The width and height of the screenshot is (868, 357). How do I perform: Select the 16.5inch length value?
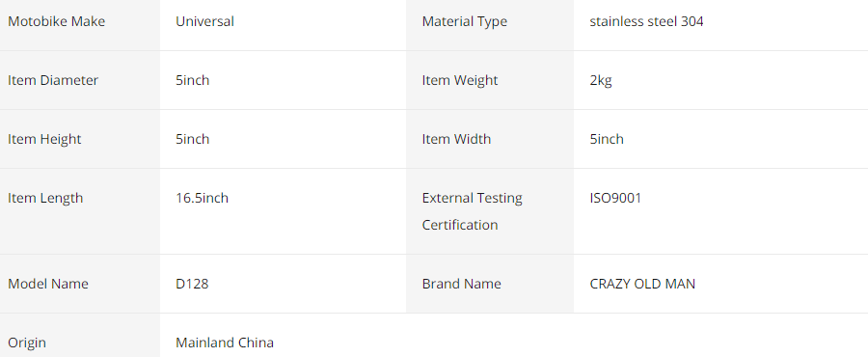coord(203,198)
